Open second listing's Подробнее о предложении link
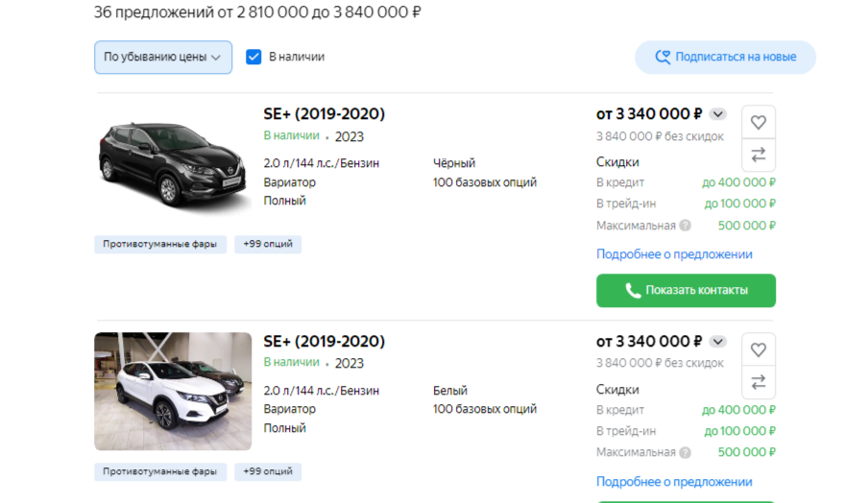 pos(674,482)
